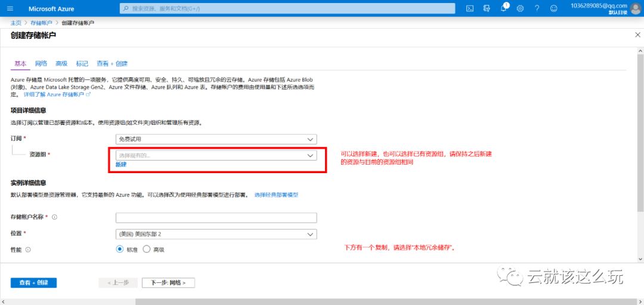Switch to the 网络 tab
The width and height of the screenshot is (644, 305).
pos(41,64)
